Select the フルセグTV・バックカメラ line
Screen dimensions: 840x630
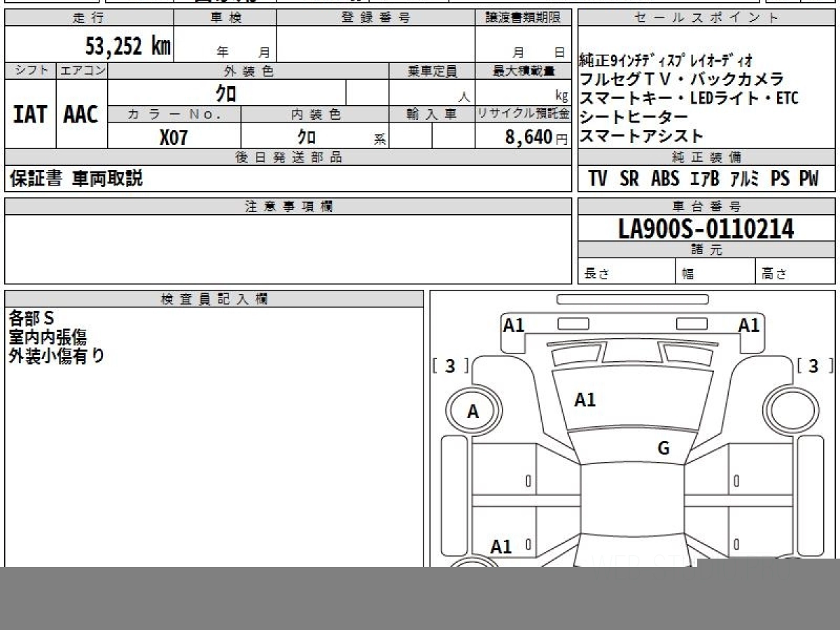[x=682, y=80]
